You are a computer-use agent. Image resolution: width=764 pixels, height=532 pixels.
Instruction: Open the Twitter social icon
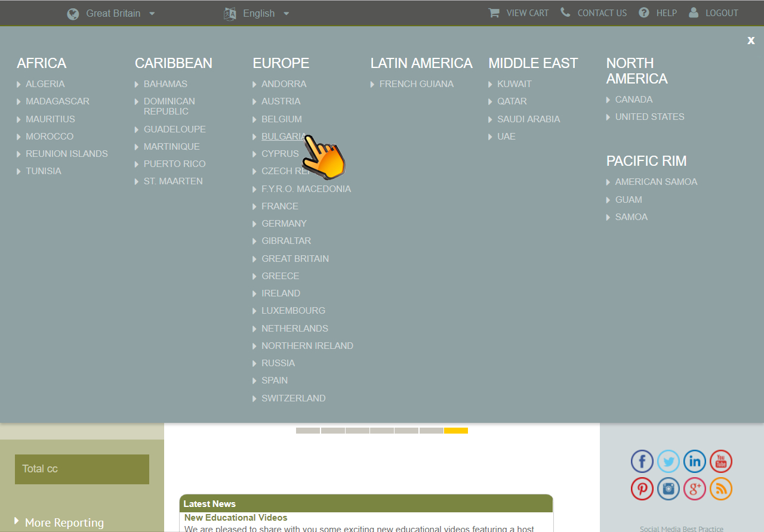(668, 462)
